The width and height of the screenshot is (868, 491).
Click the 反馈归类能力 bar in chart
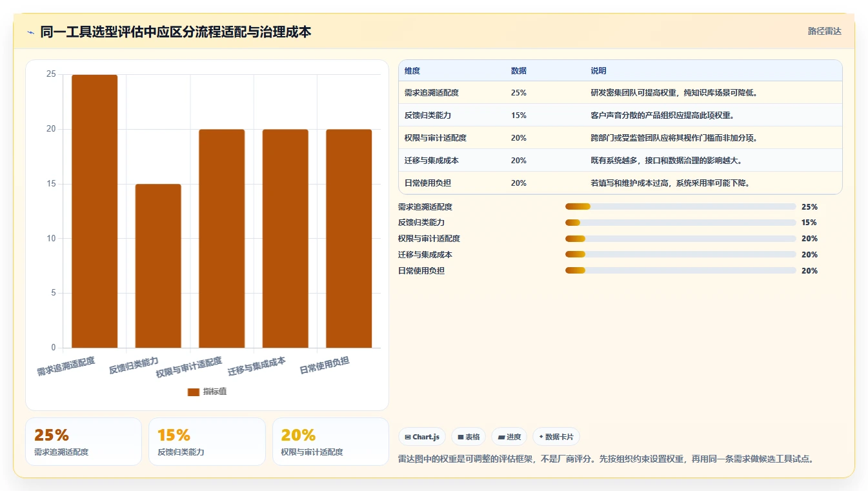pos(158,266)
